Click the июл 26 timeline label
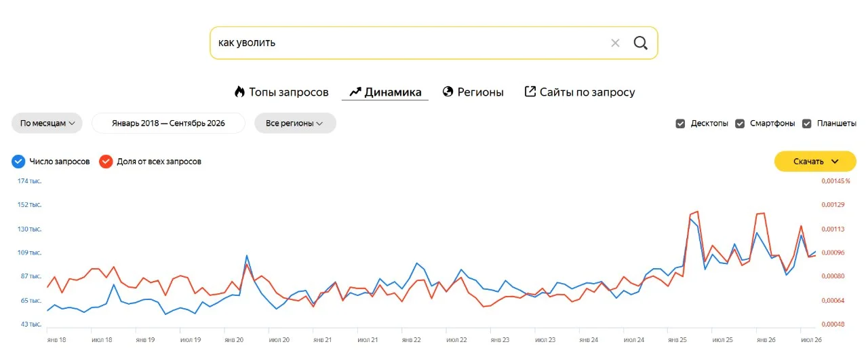 point(812,339)
